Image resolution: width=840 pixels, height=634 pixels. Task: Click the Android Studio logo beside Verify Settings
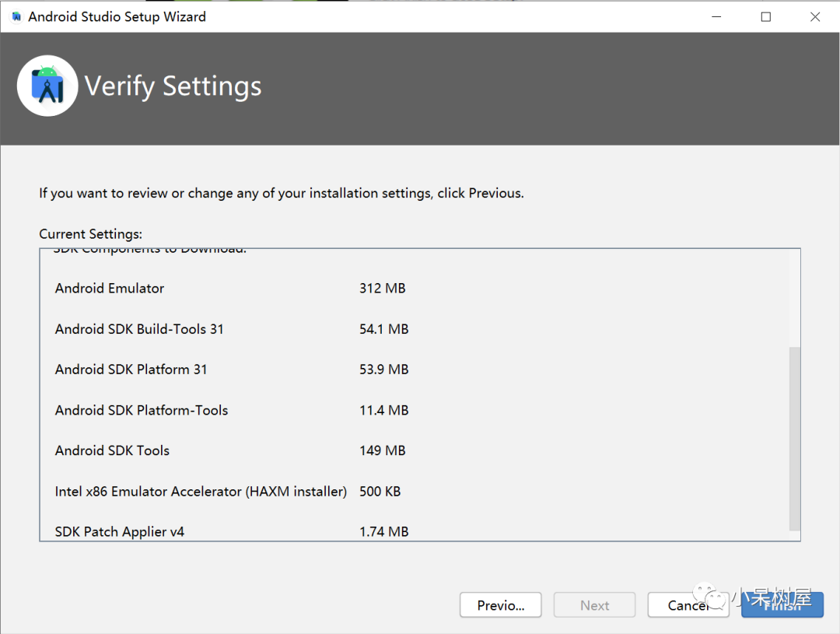(47, 86)
